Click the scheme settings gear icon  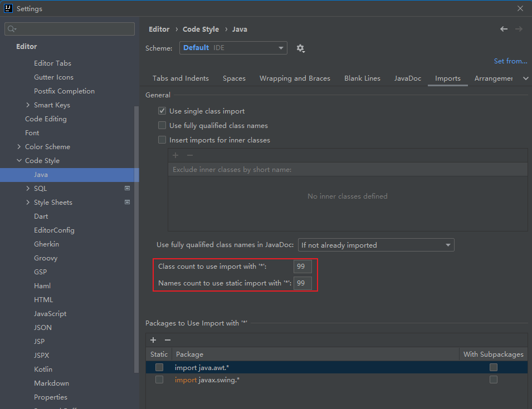tap(300, 48)
